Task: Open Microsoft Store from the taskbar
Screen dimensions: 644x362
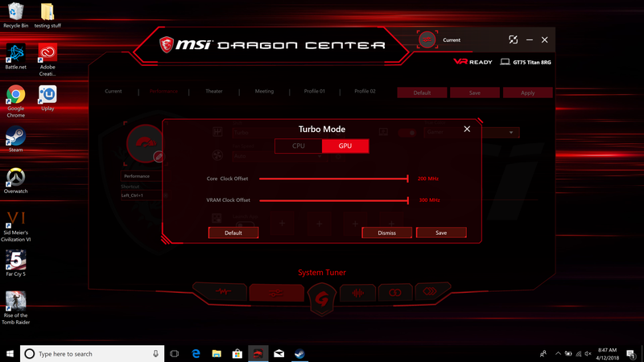Action: click(x=237, y=354)
